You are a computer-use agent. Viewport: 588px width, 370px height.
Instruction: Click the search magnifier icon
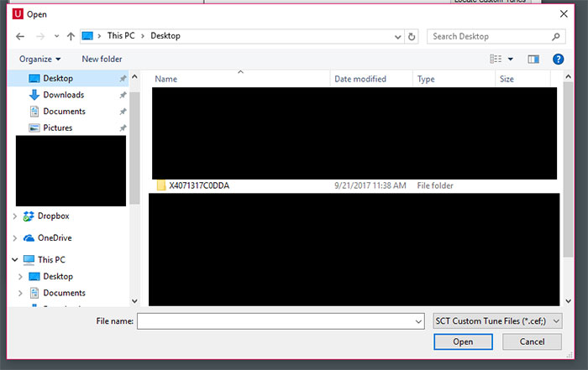[x=556, y=37]
